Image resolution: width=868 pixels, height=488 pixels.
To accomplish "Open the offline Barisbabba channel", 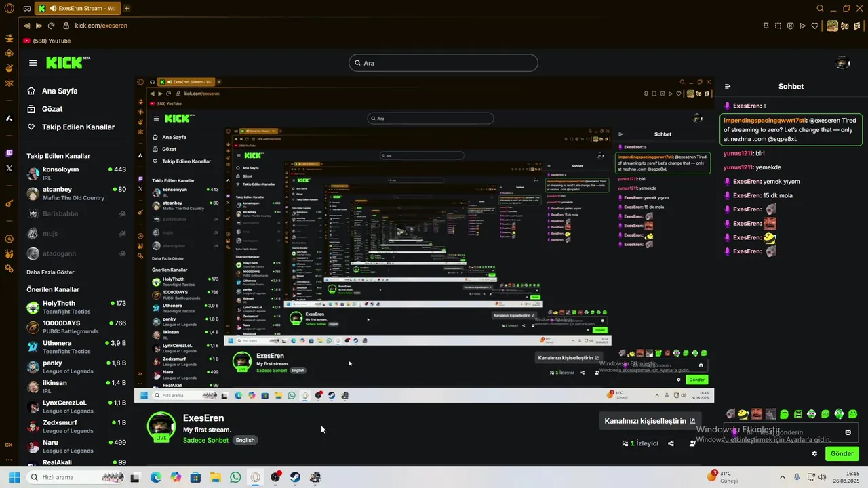I will click(x=76, y=213).
